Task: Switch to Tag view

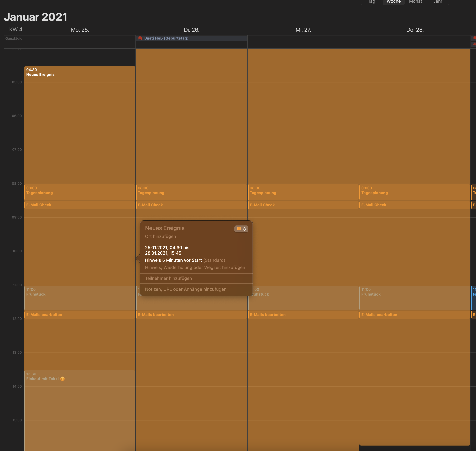Action: [x=372, y=2]
